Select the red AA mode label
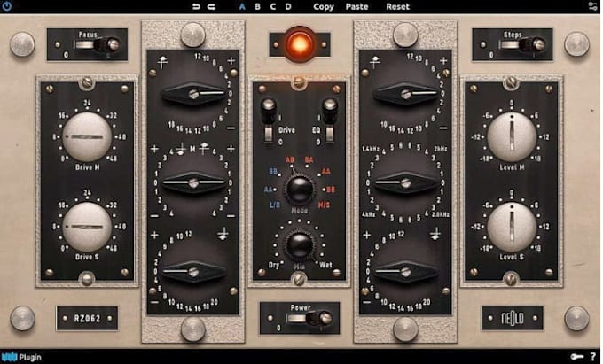 (x=326, y=171)
